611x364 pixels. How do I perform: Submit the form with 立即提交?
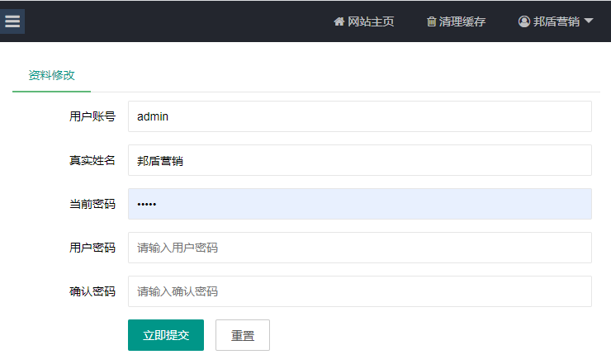pyautogui.click(x=166, y=335)
